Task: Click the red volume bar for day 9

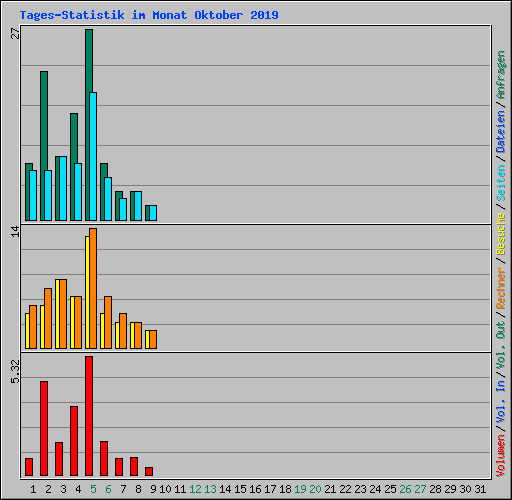Action: pyautogui.click(x=149, y=471)
